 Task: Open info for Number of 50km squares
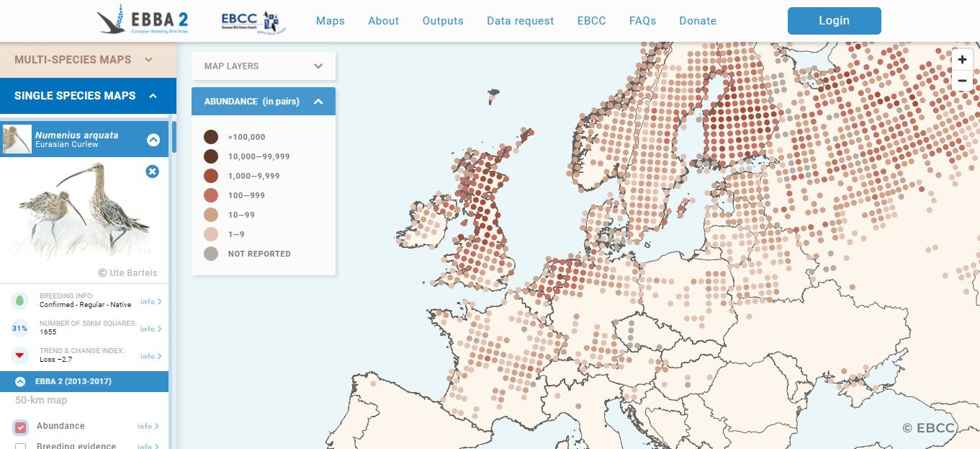coord(150,329)
